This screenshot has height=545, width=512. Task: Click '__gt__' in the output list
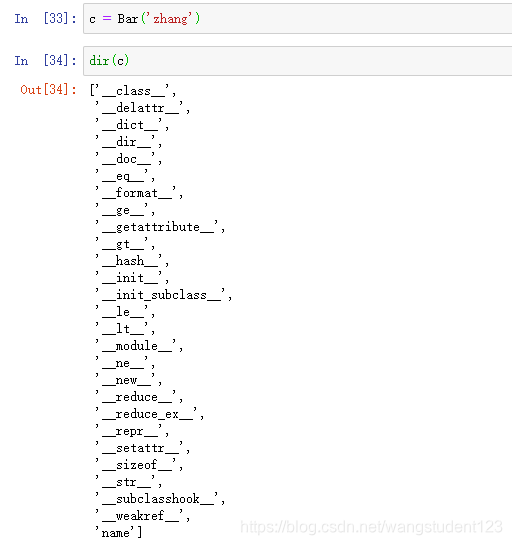click(122, 244)
